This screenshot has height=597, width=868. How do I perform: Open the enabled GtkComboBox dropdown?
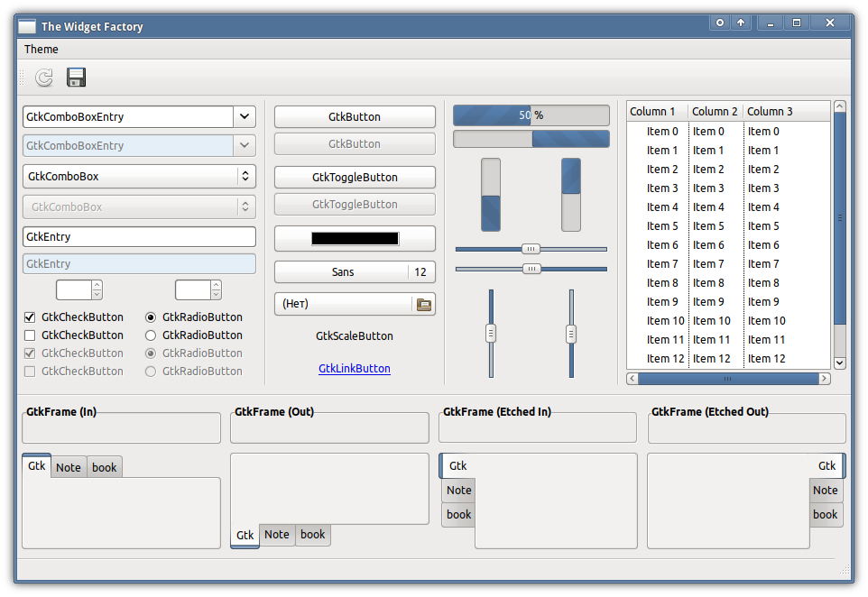click(x=139, y=176)
